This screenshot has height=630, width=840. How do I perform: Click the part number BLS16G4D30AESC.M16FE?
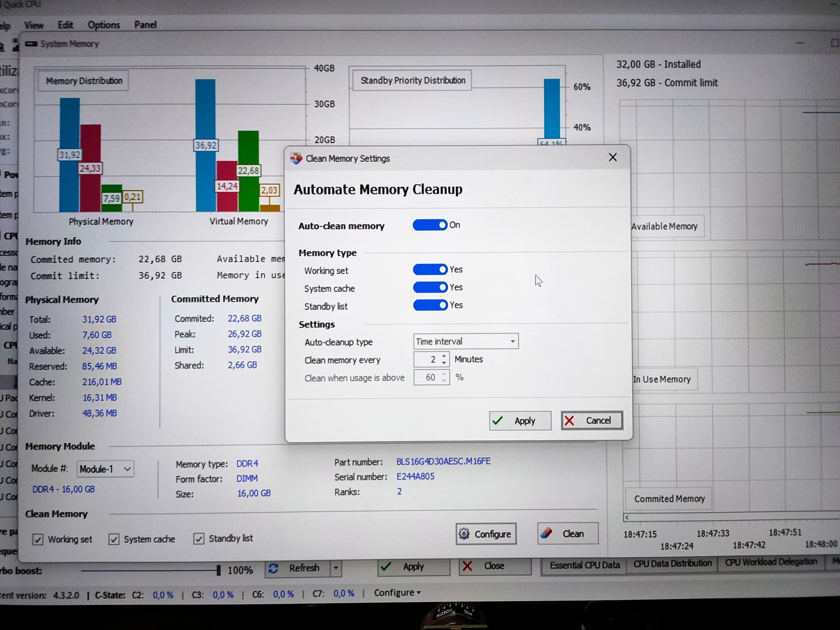tap(443, 462)
